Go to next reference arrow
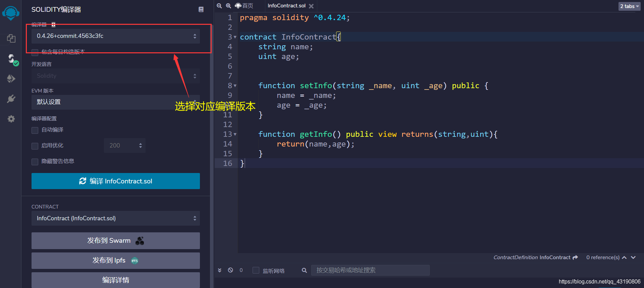 point(633,257)
